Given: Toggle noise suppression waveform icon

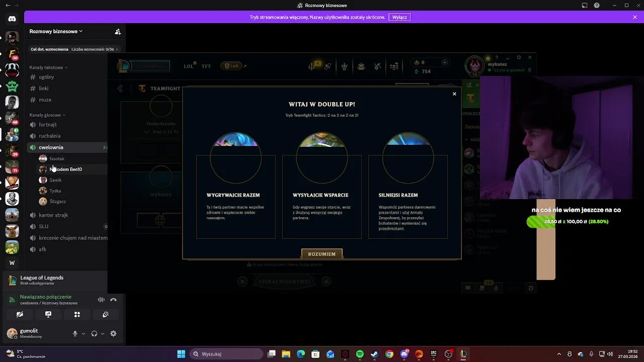Looking at the screenshot, I should click(x=101, y=300).
